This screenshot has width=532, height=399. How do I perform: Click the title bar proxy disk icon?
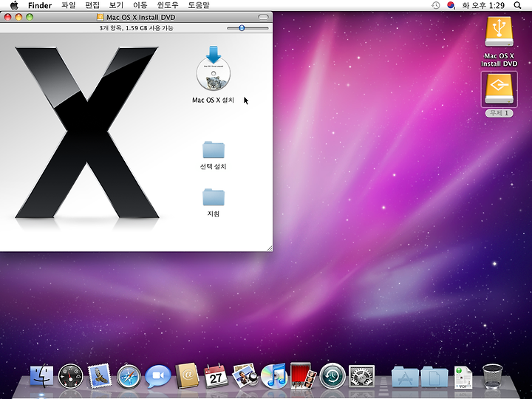[100, 17]
